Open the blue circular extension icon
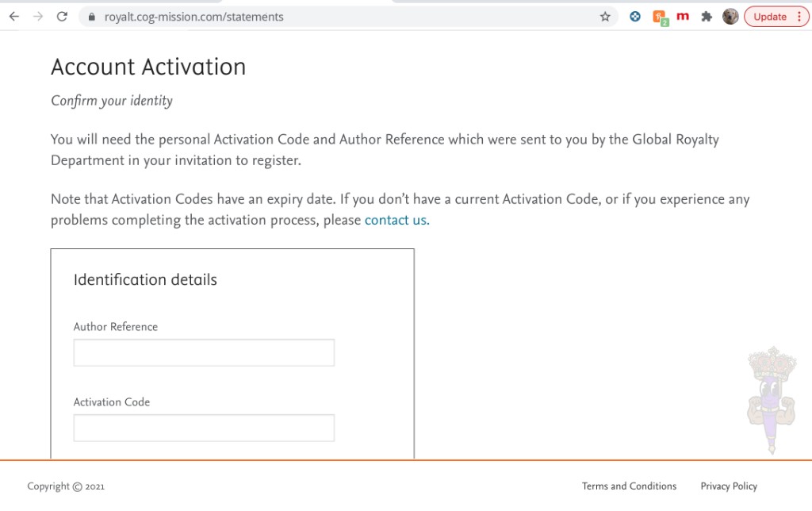 point(635,17)
